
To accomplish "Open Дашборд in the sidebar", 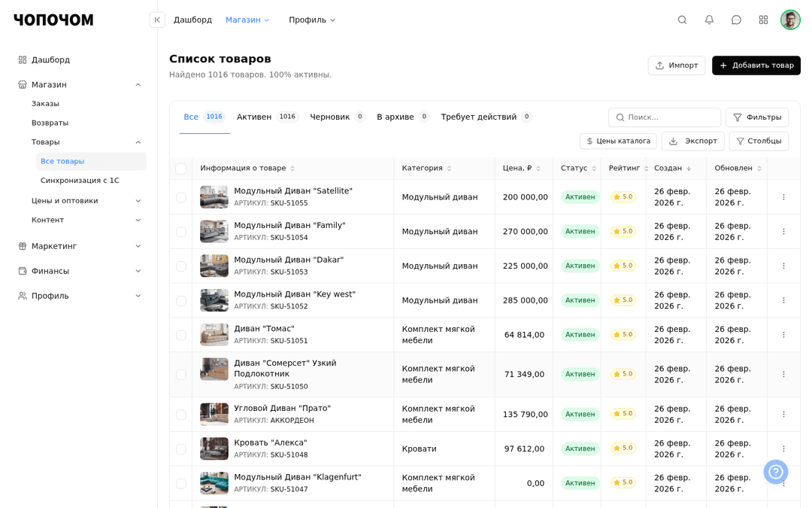I will pos(50,59).
